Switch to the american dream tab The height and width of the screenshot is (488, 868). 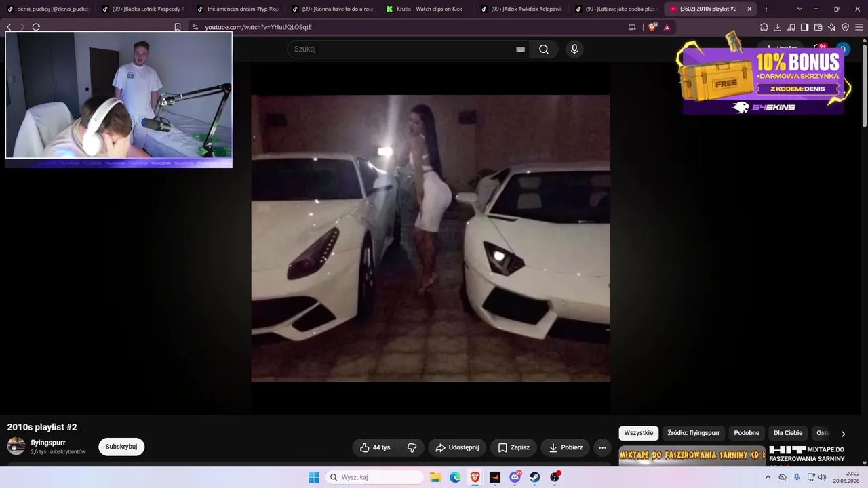coord(237,9)
